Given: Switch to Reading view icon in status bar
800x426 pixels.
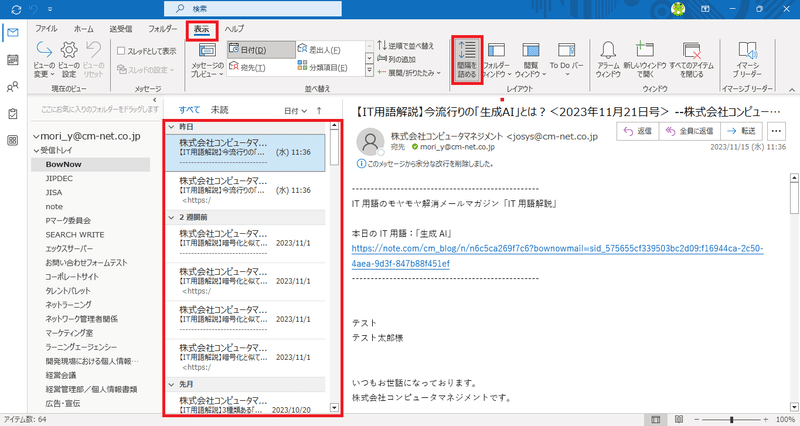Looking at the screenshot, I should tap(679, 419).
